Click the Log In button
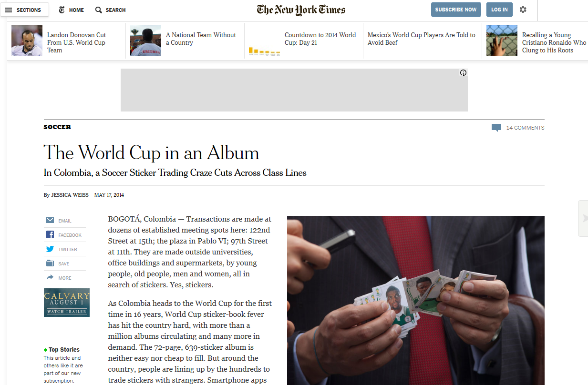This screenshot has width=588, height=385. point(499,10)
